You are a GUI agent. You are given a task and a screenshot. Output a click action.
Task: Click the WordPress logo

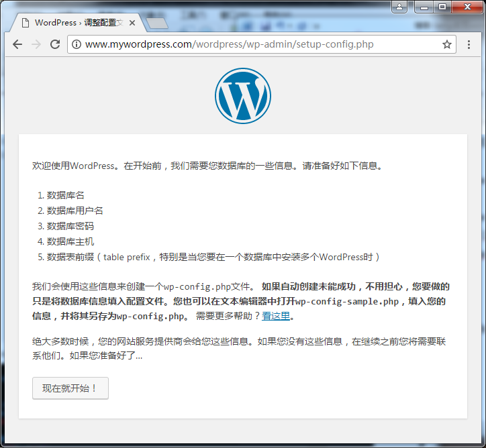[243, 96]
